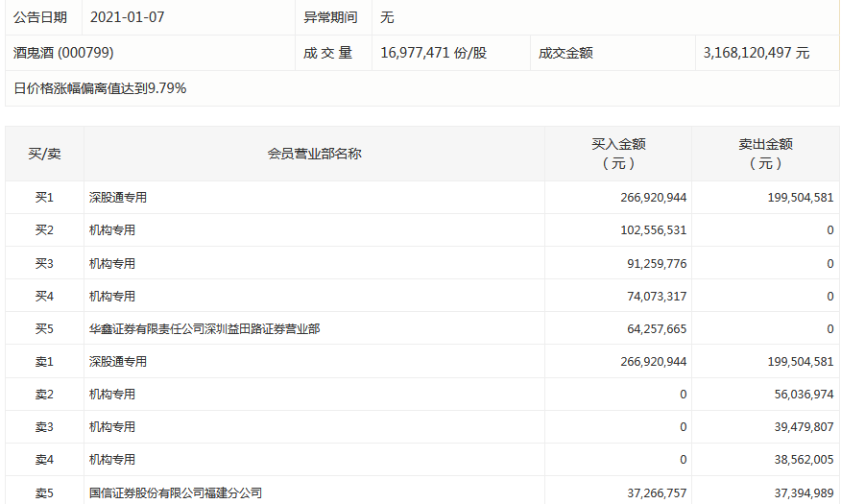
Task: Click the 买/卖 column header
Action: click(44, 154)
